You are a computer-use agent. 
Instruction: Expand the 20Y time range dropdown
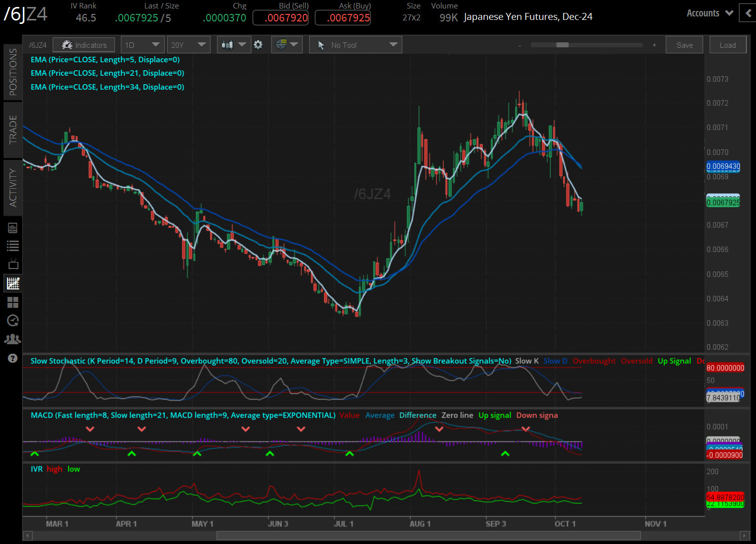[x=188, y=45]
